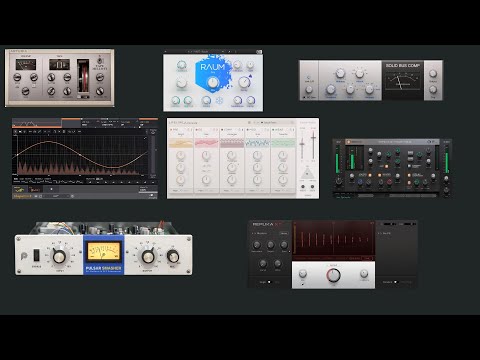Click the Ratio knob on Solid Bus Comp
480x360 pixels.
(x=350, y=89)
